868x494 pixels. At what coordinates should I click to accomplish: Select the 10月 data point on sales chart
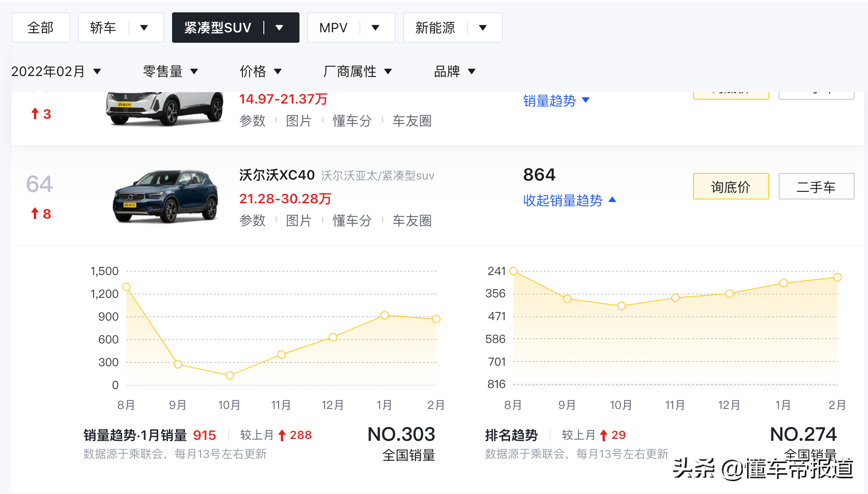click(x=230, y=375)
